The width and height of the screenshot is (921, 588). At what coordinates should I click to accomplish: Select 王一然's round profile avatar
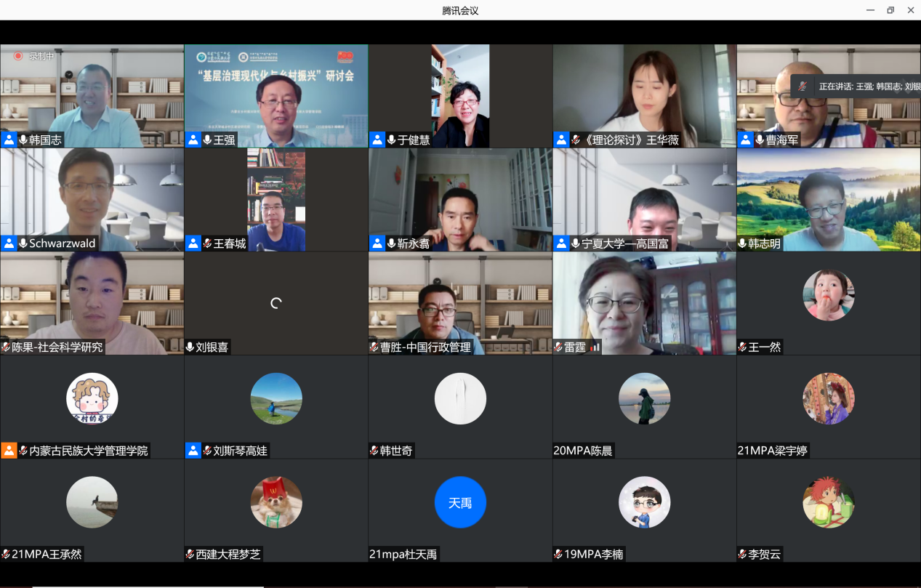[x=828, y=295]
